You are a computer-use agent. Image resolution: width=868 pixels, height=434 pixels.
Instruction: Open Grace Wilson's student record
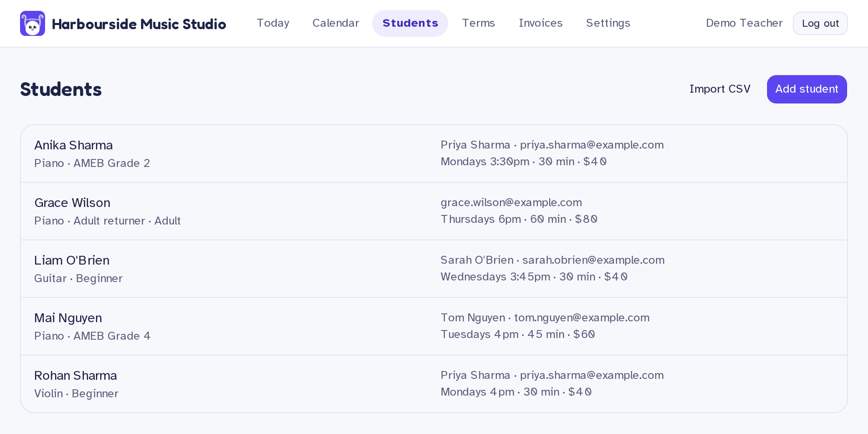434,211
